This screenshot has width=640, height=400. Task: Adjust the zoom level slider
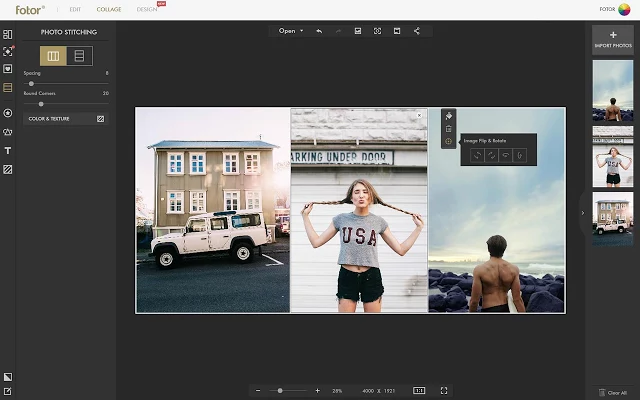coord(288,391)
